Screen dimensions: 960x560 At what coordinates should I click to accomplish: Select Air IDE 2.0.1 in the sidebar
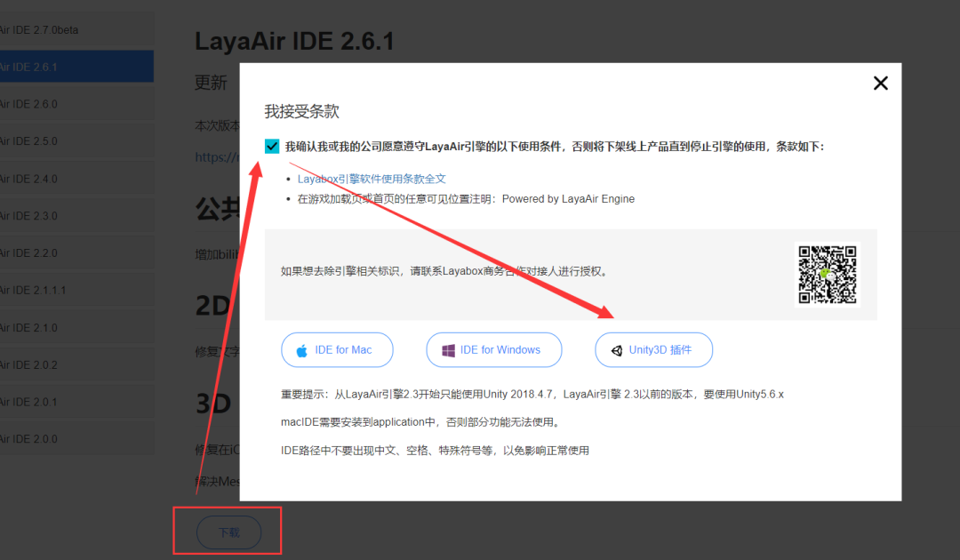point(76,402)
